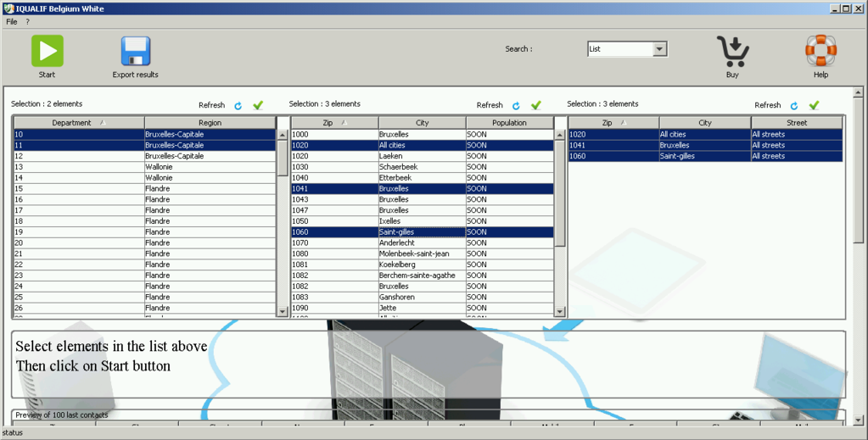Sort by the Street column header

[797, 123]
